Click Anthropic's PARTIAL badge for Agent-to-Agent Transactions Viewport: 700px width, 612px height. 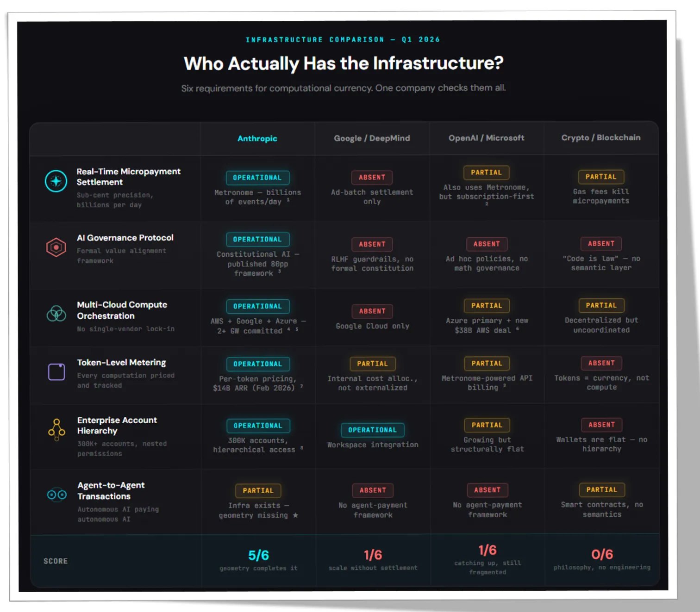[258, 491]
